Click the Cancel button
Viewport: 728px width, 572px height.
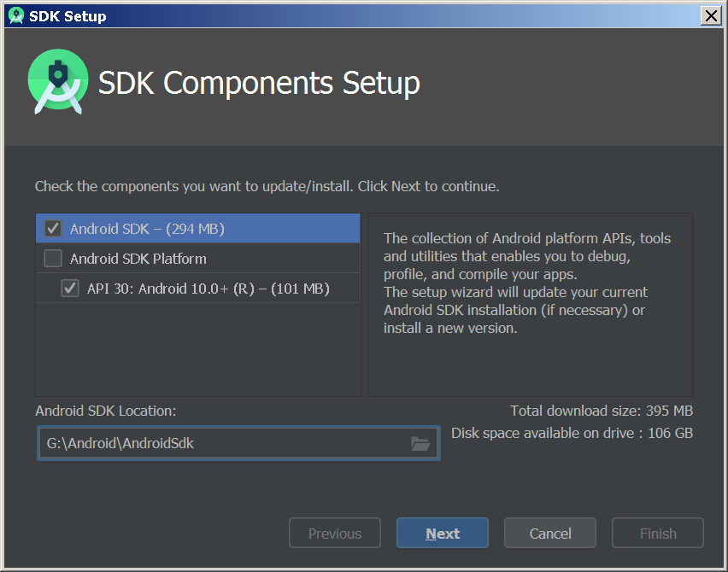[x=550, y=533]
